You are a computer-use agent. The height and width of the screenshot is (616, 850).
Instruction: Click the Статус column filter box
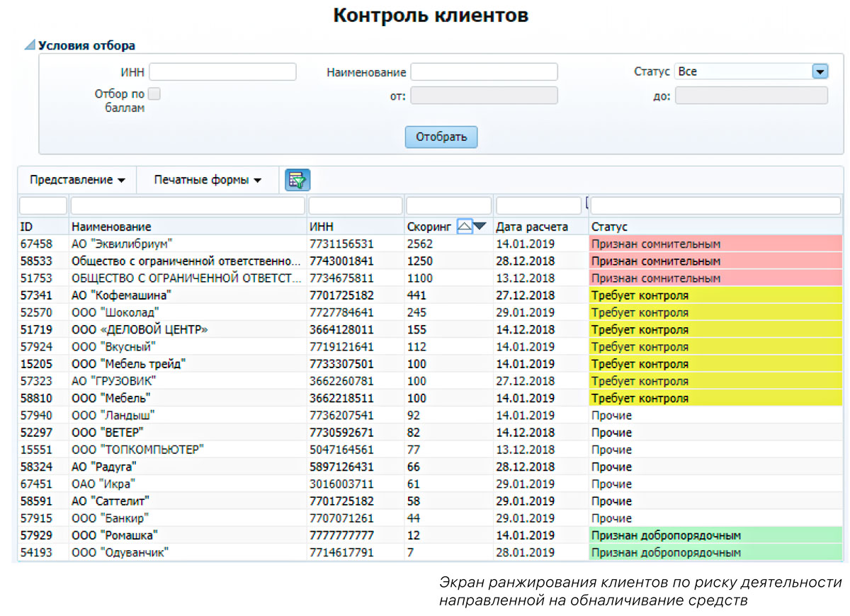715,205
